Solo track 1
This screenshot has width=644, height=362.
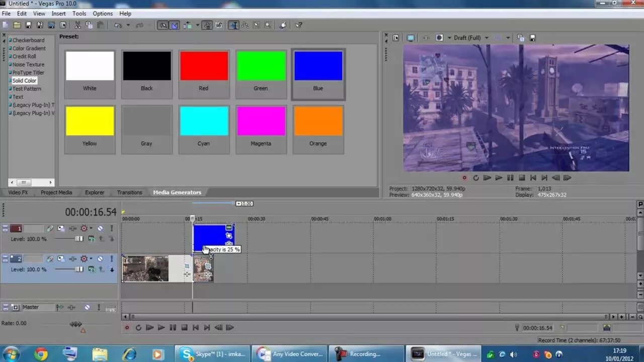point(112,228)
